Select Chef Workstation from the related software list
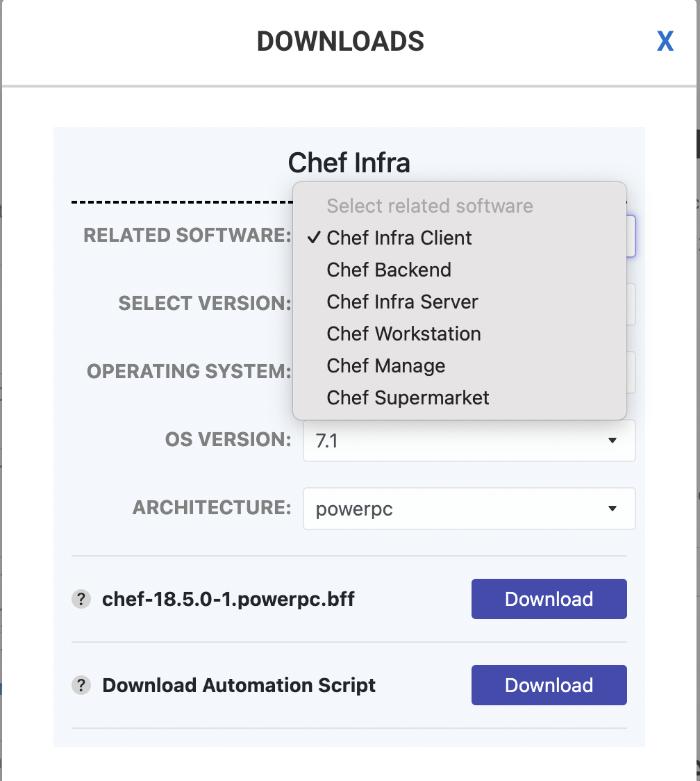 (403, 334)
